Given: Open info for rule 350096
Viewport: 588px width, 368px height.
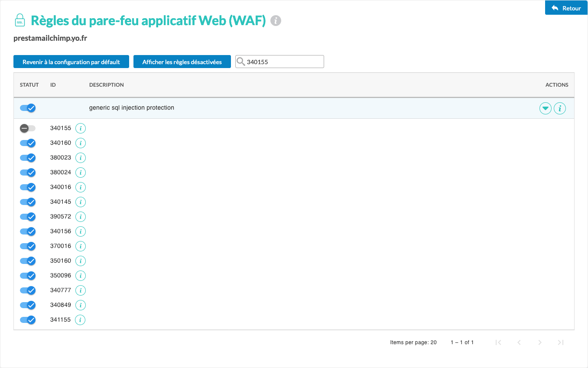Looking at the screenshot, I should click(x=81, y=276).
